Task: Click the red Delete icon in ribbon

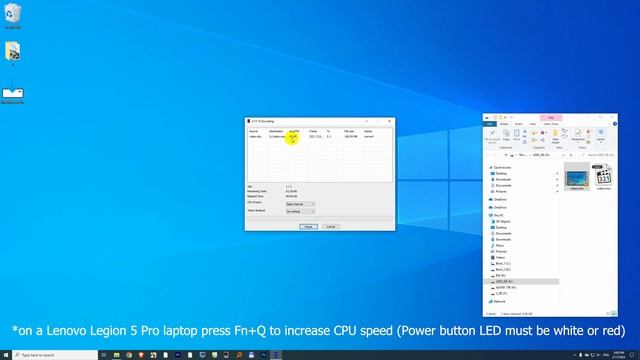Action: pos(543,133)
